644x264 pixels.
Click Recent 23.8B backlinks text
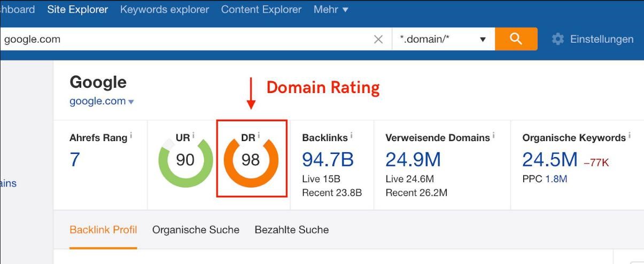[332, 192]
